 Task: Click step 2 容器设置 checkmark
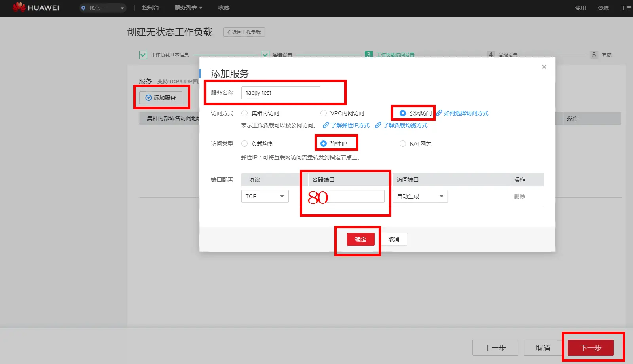click(265, 55)
